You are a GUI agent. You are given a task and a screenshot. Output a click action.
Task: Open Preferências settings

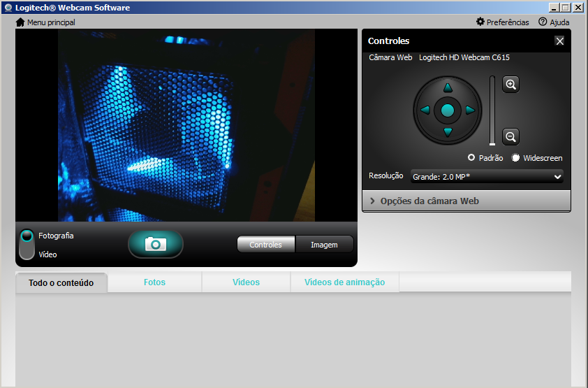pyautogui.click(x=502, y=22)
